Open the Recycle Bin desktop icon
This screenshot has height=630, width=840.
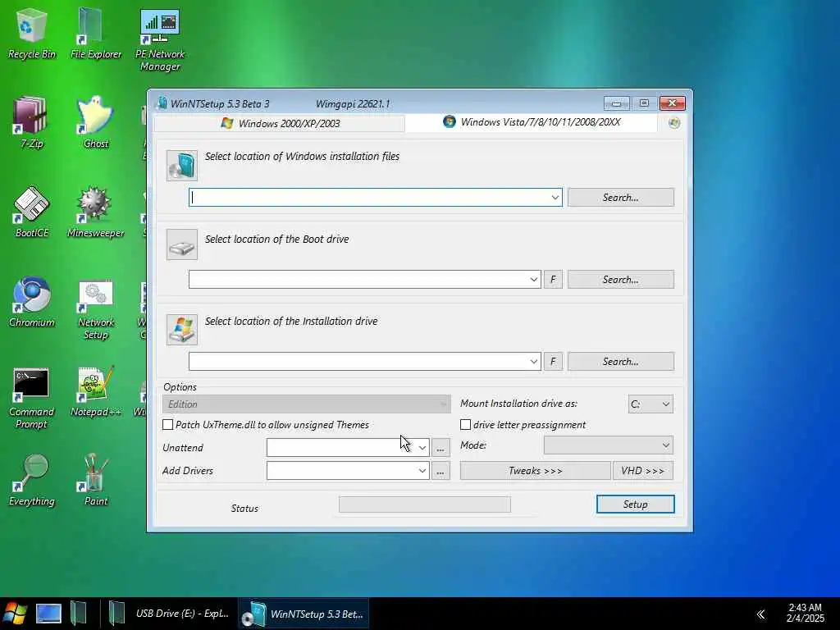click(32, 34)
